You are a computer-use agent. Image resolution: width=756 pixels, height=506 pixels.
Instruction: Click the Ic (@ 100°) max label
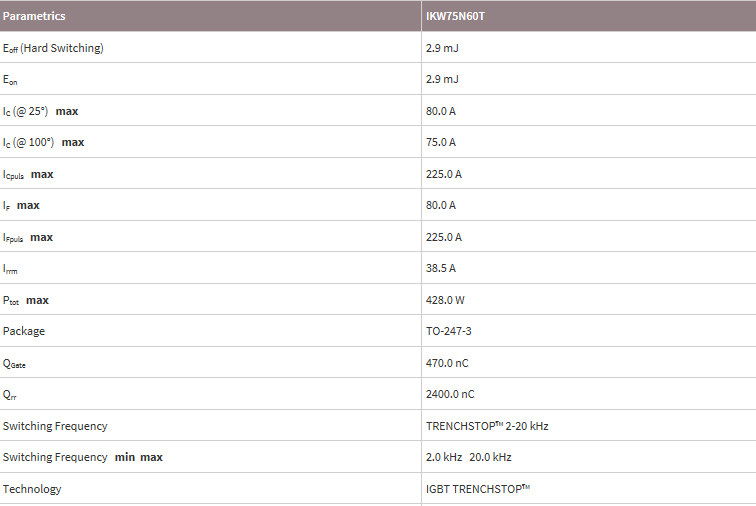click(x=43, y=142)
